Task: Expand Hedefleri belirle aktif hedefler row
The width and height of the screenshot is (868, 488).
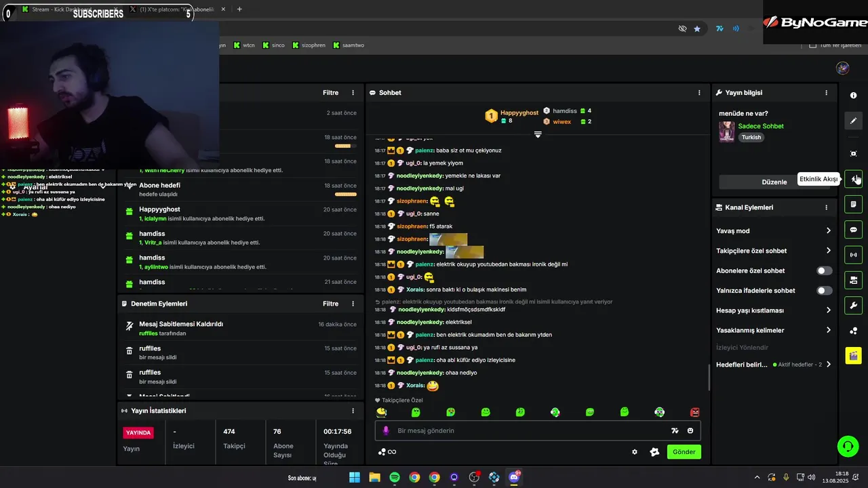Action: point(774,365)
